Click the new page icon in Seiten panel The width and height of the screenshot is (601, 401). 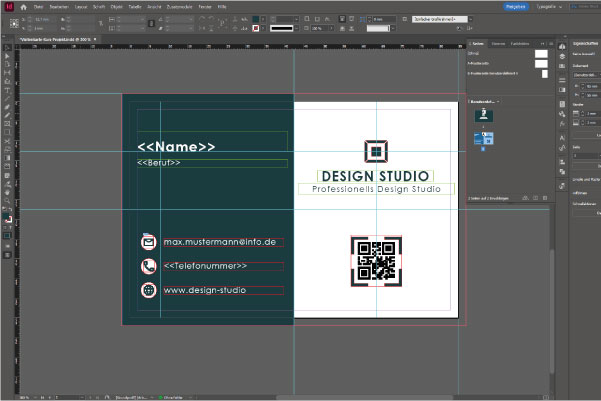pos(535,198)
